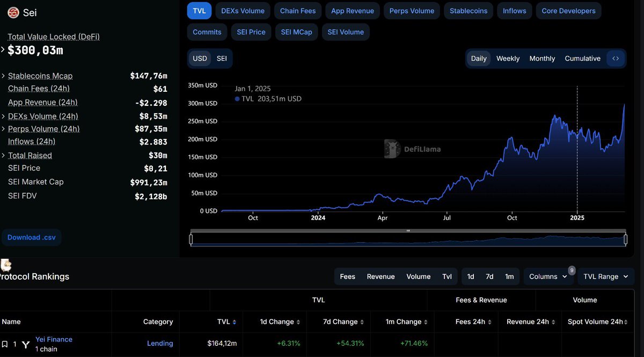Image resolution: width=644 pixels, height=357 pixels.
Task: Click +54.31% 7d change cell
Action: [350, 344]
